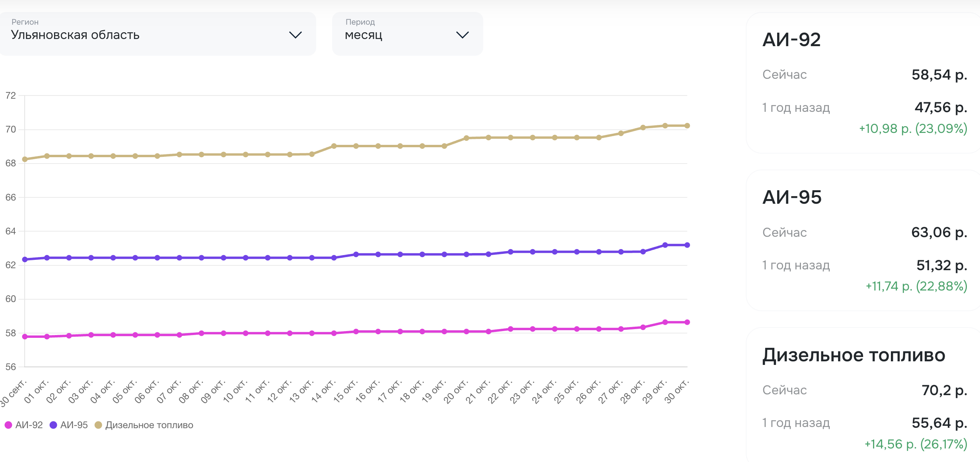This screenshot has width=980, height=462.
Task: Click the месяц period value
Action: click(364, 35)
